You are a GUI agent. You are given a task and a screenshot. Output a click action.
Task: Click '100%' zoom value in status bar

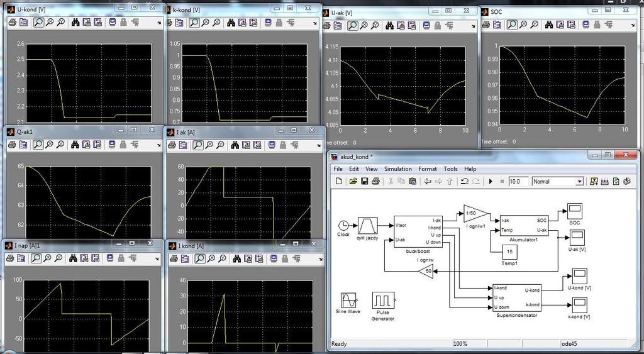(461, 343)
